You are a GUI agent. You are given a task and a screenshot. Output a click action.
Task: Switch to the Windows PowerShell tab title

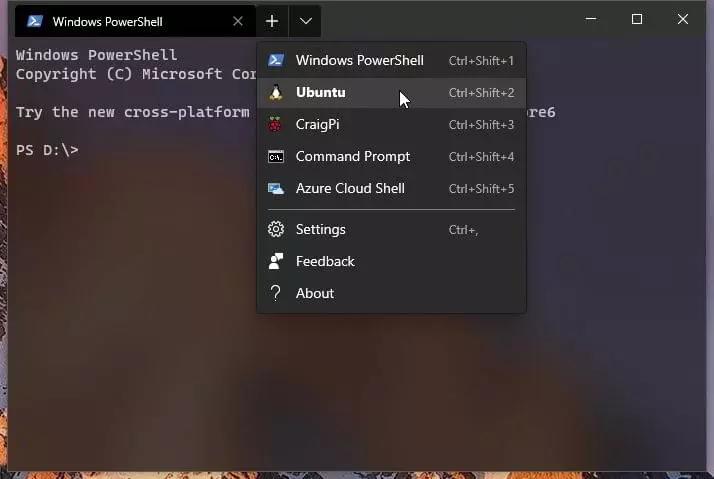(107, 22)
